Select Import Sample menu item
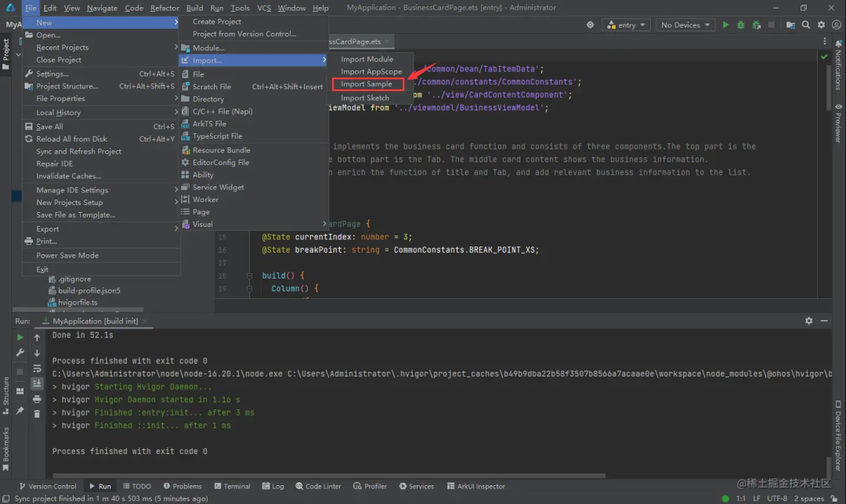Viewport: 846px width, 504px height. click(367, 84)
